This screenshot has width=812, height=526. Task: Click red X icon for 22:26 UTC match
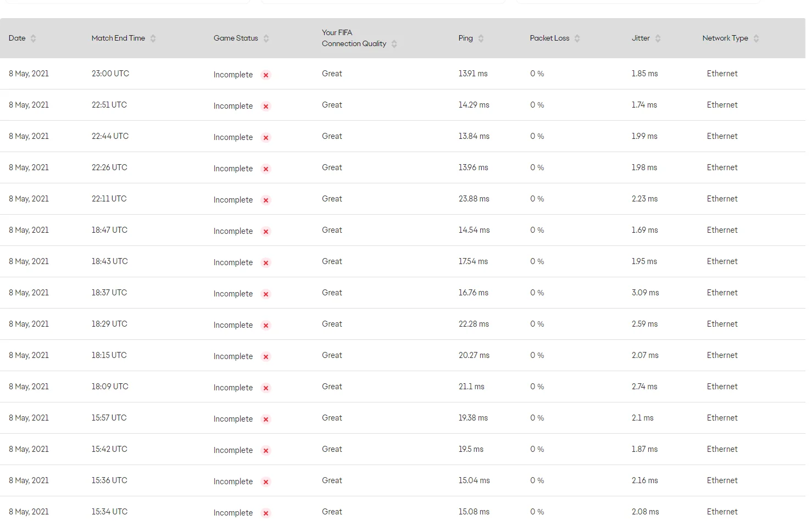coord(266,169)
